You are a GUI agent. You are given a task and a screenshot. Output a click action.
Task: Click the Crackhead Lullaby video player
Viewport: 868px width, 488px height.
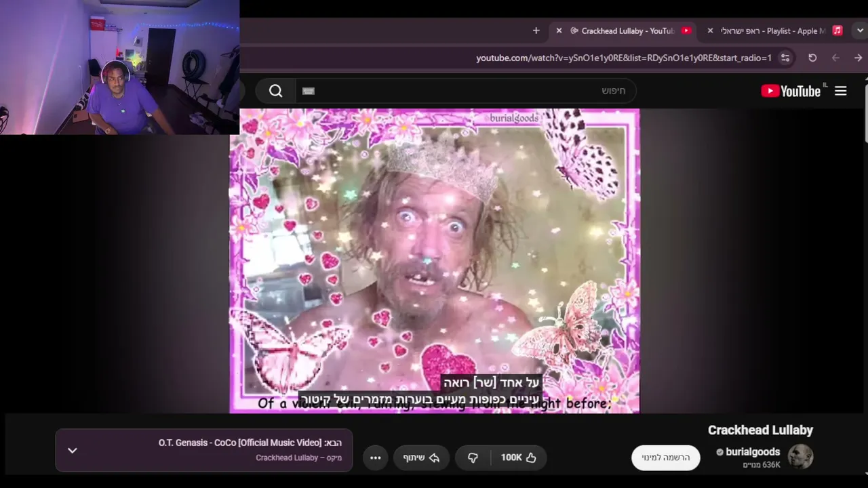pos(434,261)
